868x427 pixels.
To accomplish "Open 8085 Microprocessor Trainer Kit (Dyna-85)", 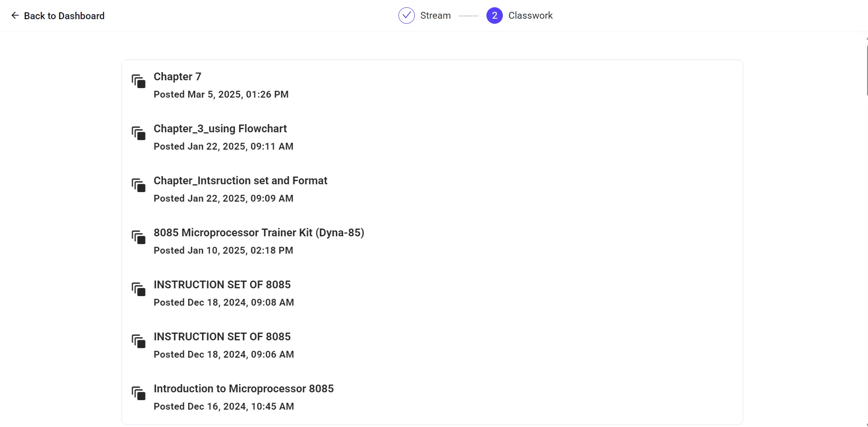I will [258, 233].
